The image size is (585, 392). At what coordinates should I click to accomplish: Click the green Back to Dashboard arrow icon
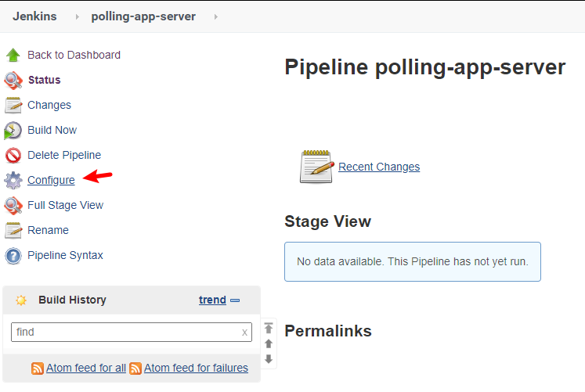pyautogui.click(x=13, y=56)
